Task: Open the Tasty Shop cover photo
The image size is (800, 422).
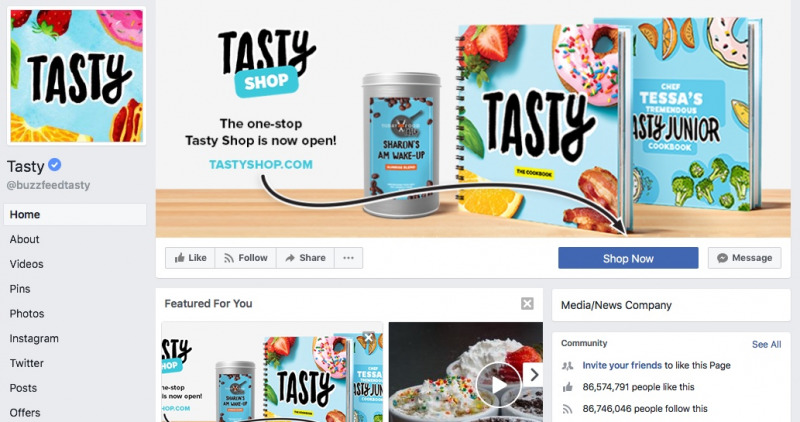Action: (x=473, y=118)
